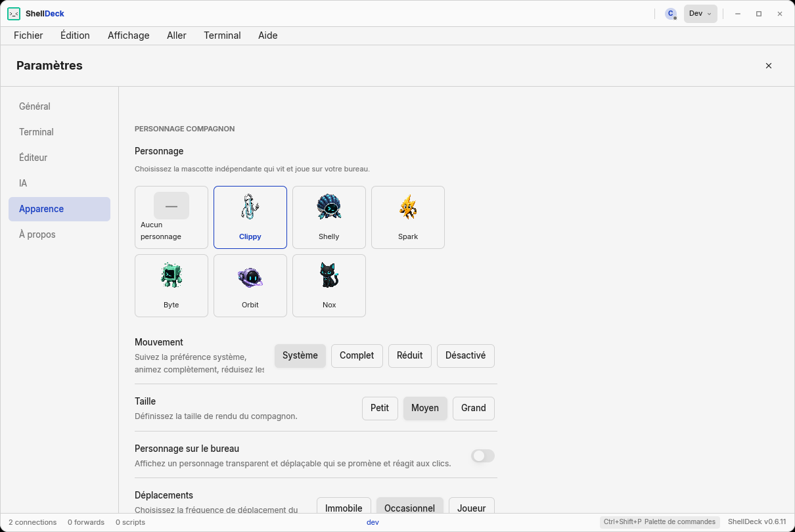Switch to IA settings section
The image size is (795, 532).
coord(59,183)
